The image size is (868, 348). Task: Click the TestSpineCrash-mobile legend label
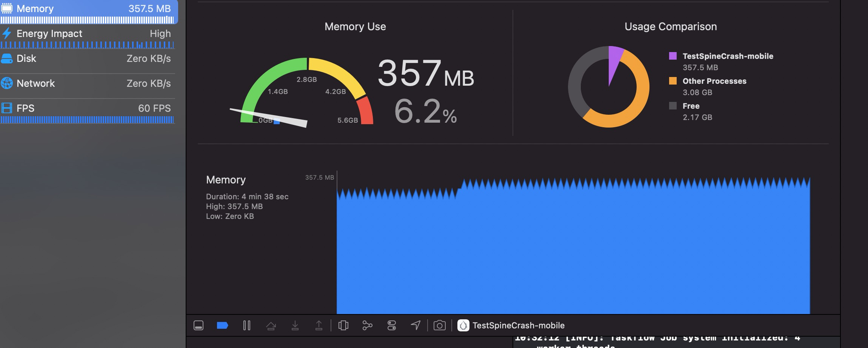tap(728, 56)
